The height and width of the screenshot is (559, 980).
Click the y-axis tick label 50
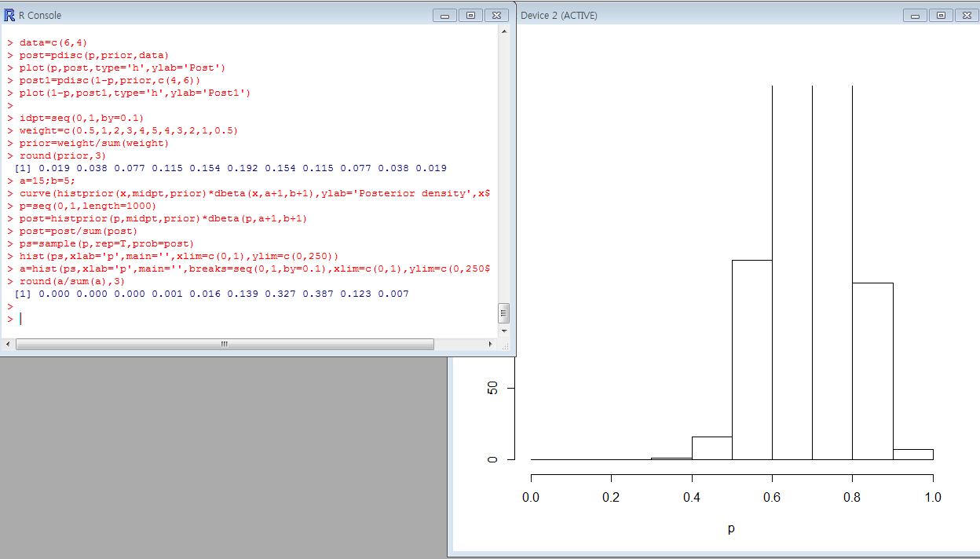pyautogui.click(x=492, y=388)
